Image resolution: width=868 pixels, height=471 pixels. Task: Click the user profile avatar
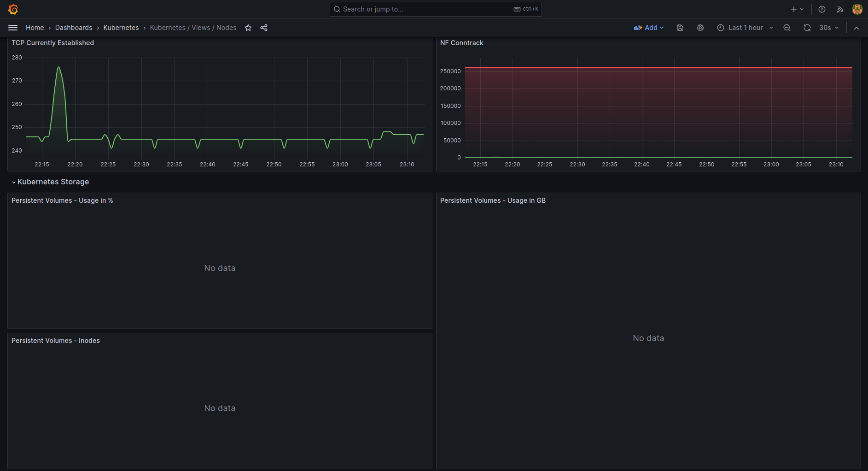tap(857, 9)
